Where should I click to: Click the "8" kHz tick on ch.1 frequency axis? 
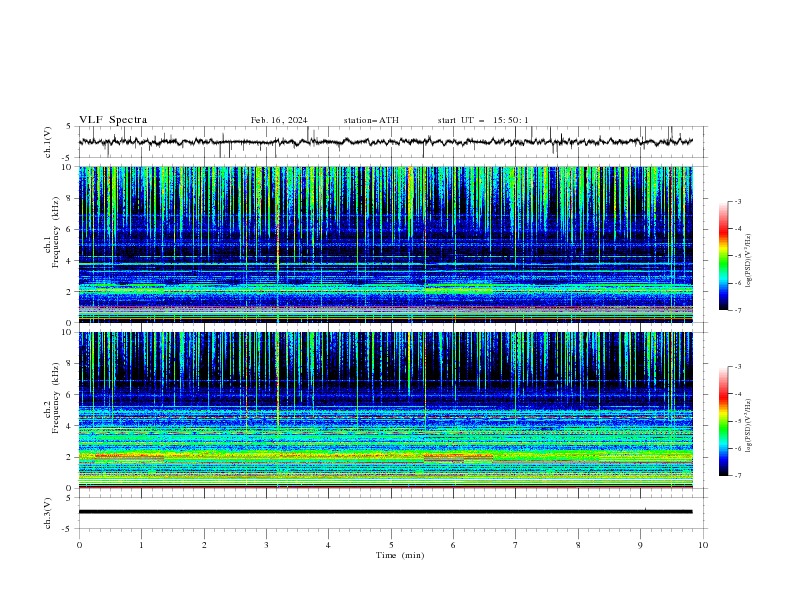tap(71, 198)
